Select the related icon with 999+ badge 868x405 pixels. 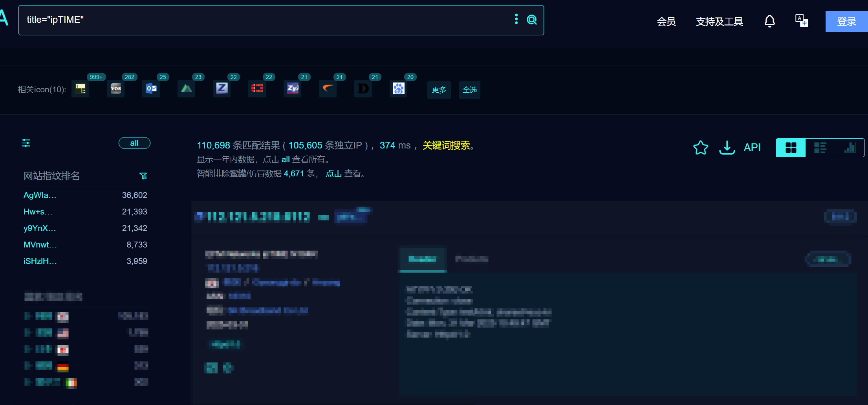[81, 89]
